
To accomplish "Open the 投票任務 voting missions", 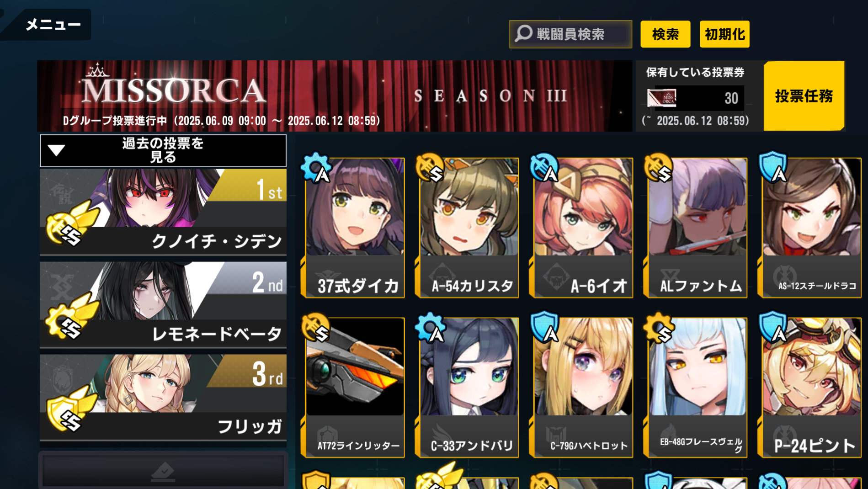I will (804, 96).
